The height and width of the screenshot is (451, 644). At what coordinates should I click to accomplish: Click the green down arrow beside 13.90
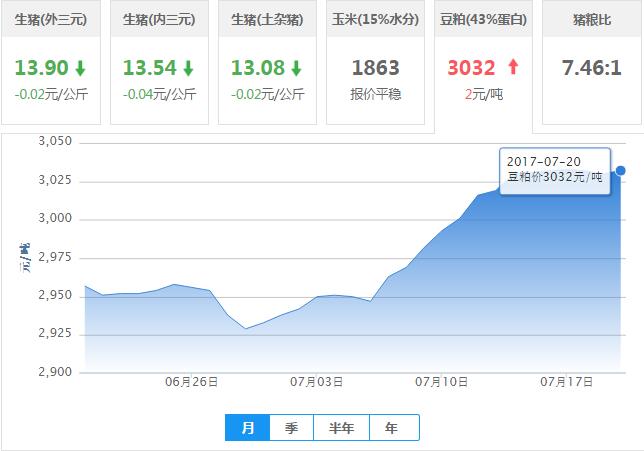[x=80, y=68]
